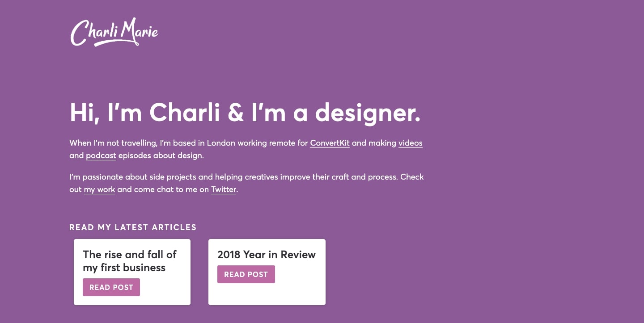
Task: Open the article titled The rise and fall of my first business
Action: click(x=130, y=261)
